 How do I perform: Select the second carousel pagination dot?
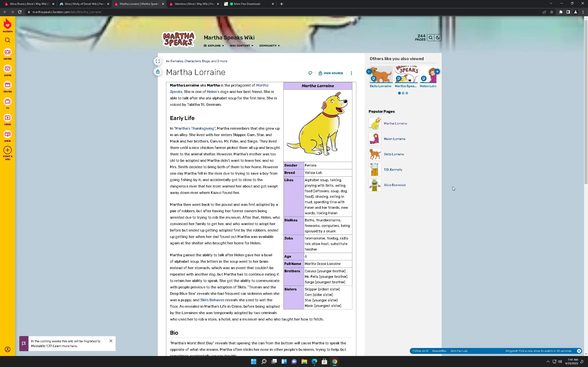[403, 93]
